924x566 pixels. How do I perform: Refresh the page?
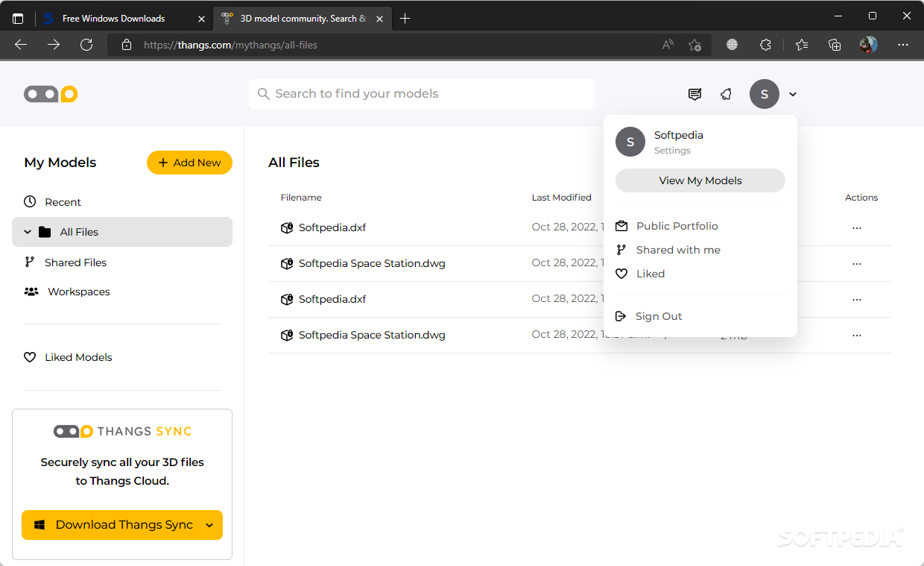86,45
